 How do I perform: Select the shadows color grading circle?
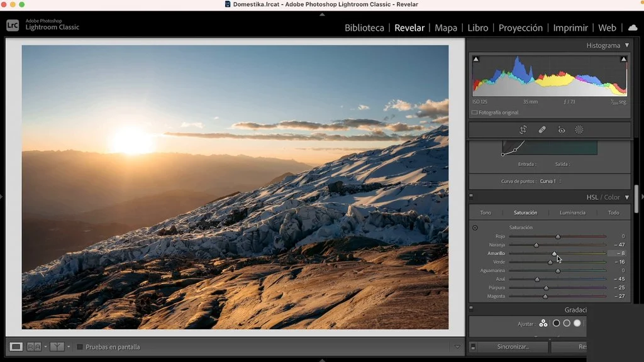(x=556, y=324)
